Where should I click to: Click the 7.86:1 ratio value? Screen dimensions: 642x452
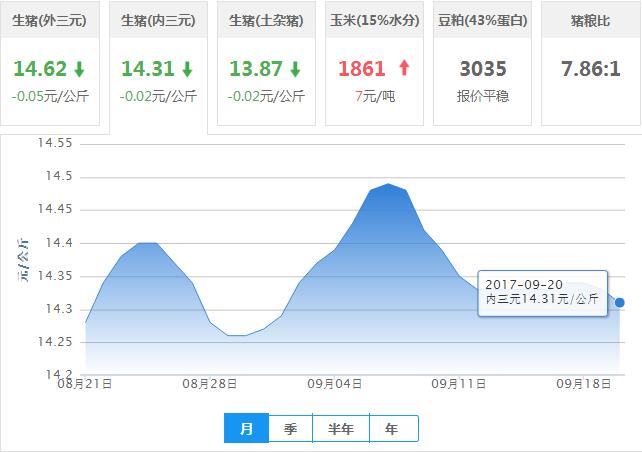[591, 69]
